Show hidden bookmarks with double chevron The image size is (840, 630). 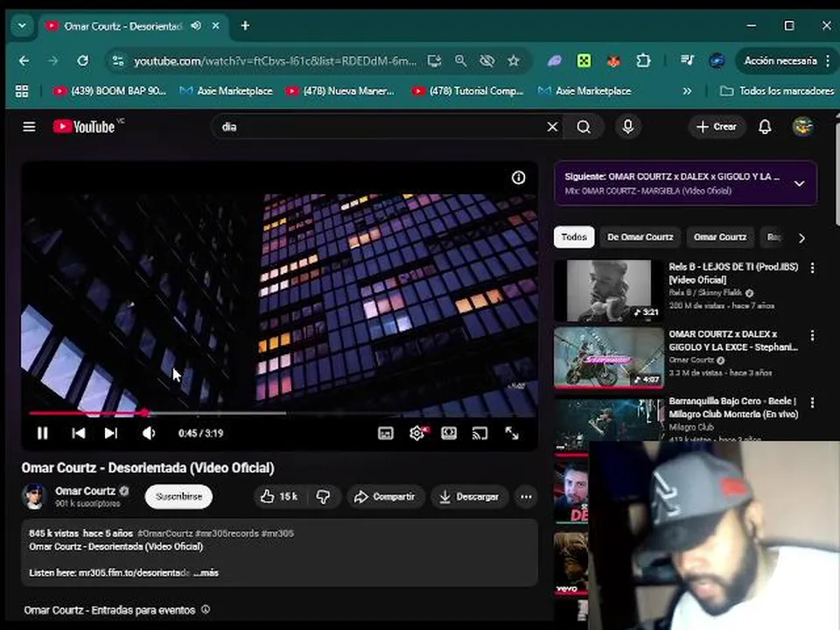pyautogui.click(x=687, y=91)
